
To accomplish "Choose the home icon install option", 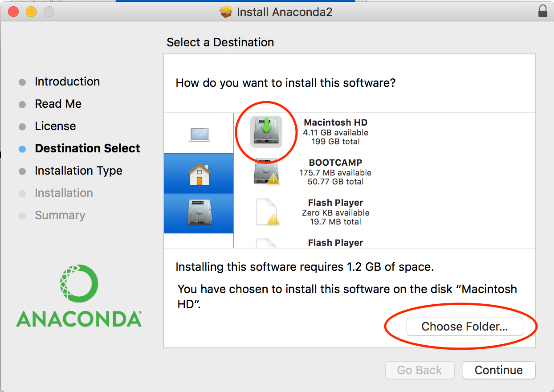I will click(199, 174).
